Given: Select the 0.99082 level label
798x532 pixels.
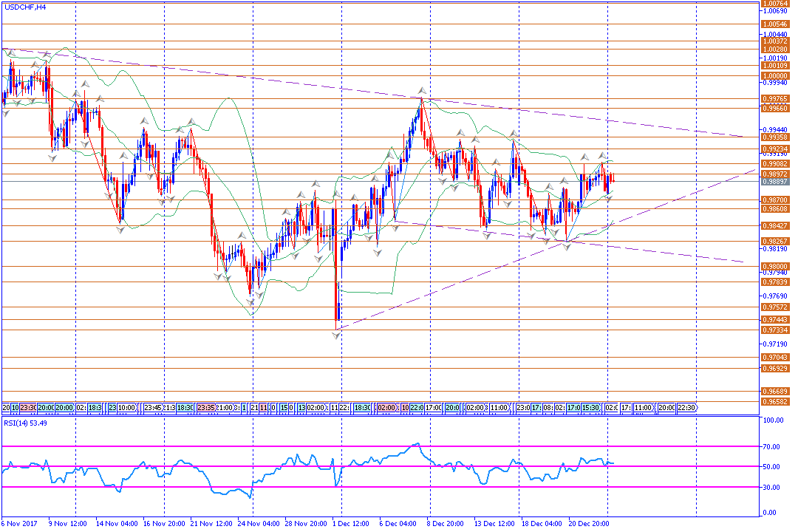Looking at the screenshot, I should pyautogui.click(x=775, y=164).
